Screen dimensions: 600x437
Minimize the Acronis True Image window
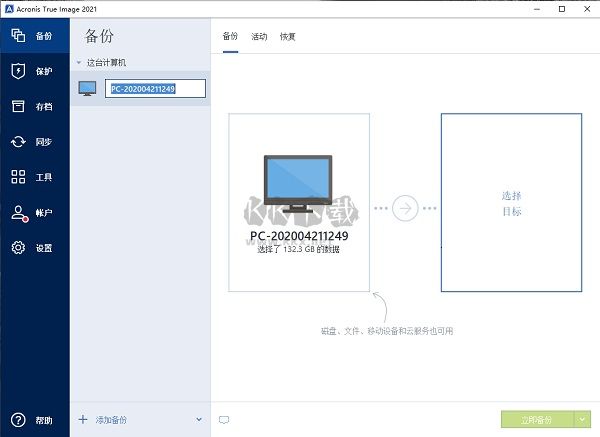coord(537,9)
